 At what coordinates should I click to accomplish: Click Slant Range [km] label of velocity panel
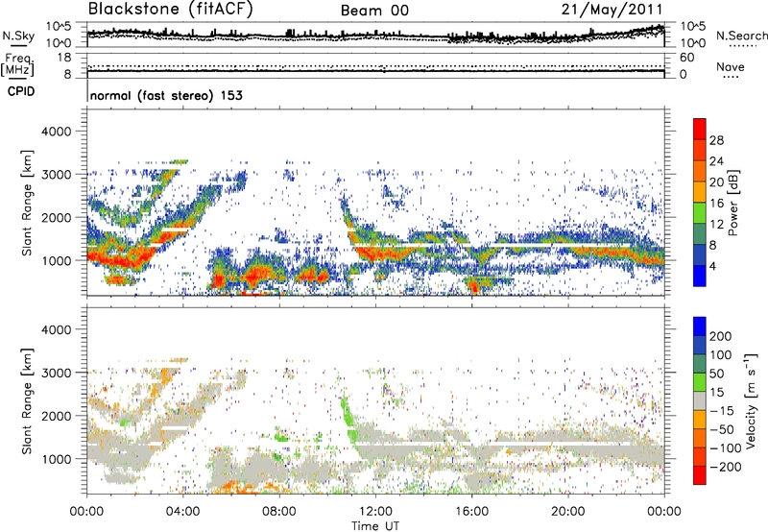pyautogui.click(x=27, y=401)
